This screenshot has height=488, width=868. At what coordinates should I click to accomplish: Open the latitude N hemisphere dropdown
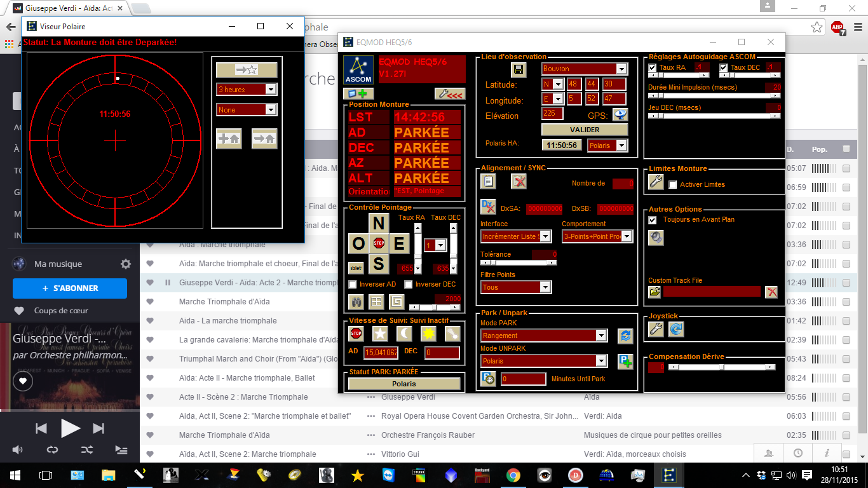click(x=557, y=84)
